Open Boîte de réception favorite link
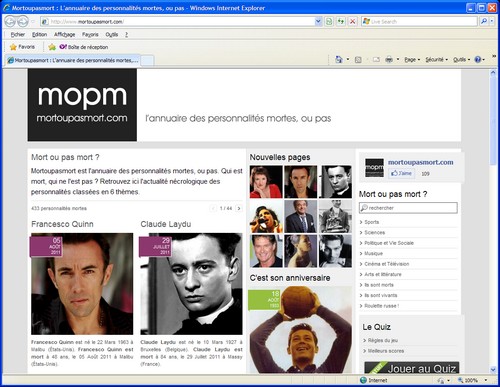This screenshot has height=387, width=500. click(x=84, y=47)
